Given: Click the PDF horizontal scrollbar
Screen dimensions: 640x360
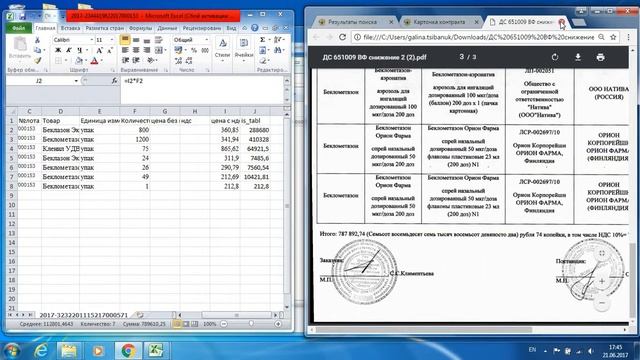Looking at the screenshot, I should point(423,330).
